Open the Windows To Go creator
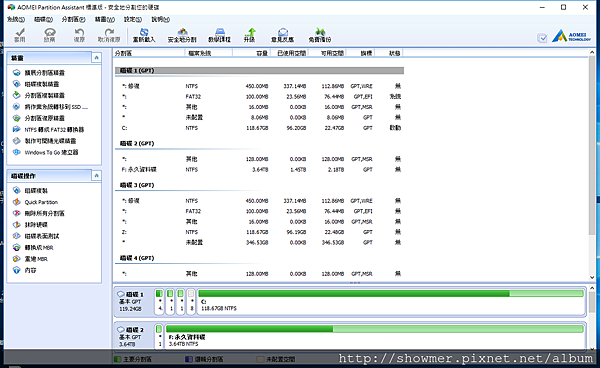Screen dimensions: 600x368 pyautogui.click(x=46, y=152)
